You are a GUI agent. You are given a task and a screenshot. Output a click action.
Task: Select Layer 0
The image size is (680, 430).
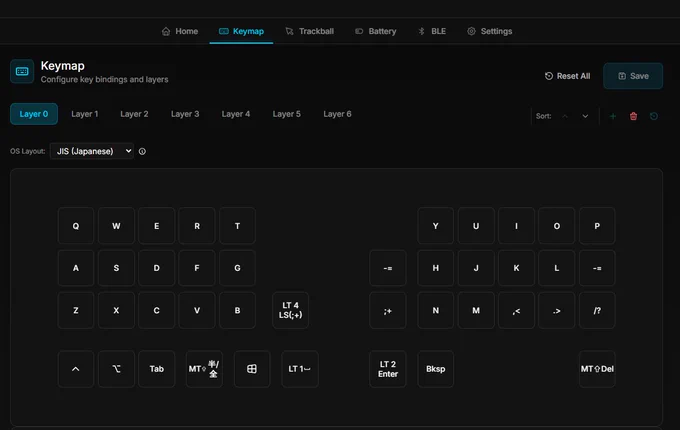click(34, 114)
